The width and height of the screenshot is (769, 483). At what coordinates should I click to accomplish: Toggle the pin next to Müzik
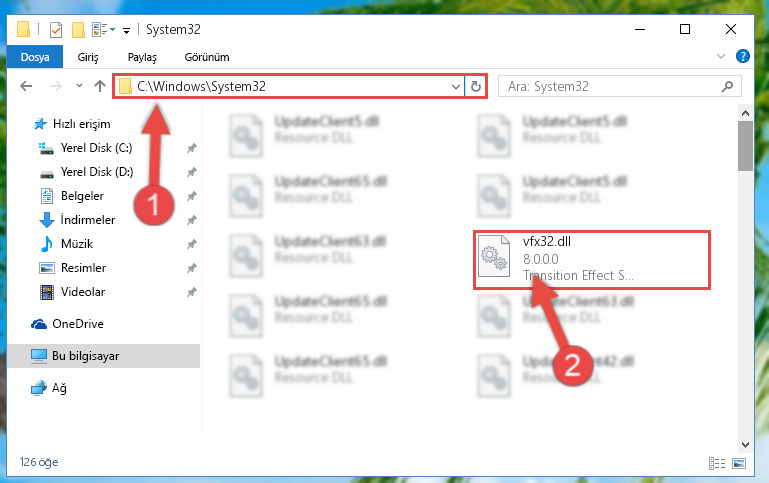(191, 244)
